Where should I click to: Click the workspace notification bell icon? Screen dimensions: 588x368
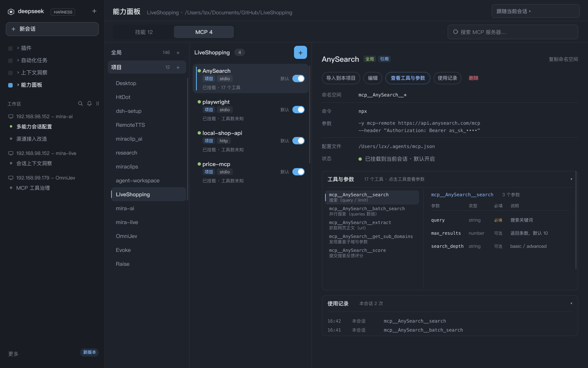(x=89, y=103)
